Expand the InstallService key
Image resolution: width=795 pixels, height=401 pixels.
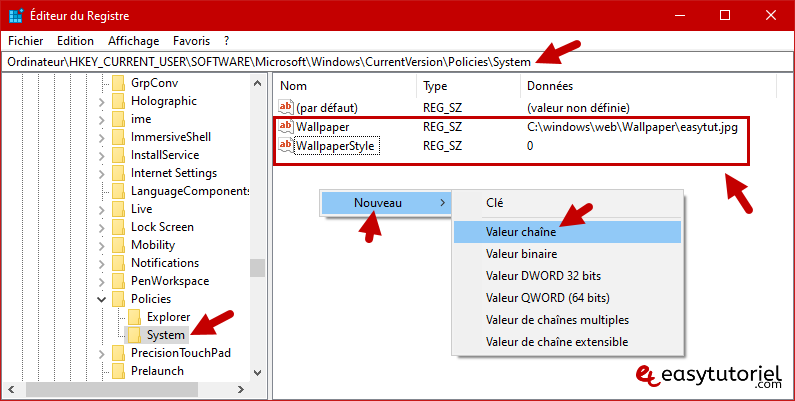point(101,156)
